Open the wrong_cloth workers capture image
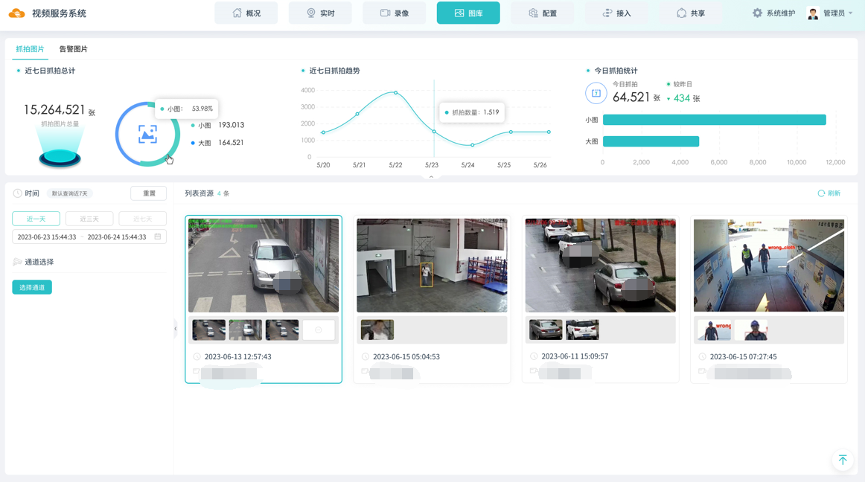This screenshot has height=482, width=868. coord(769,265)
